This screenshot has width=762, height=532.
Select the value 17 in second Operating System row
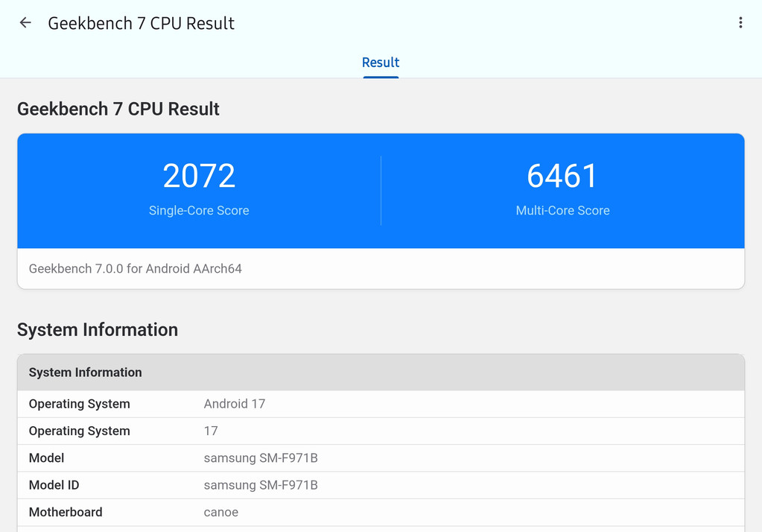pos(210,431)
